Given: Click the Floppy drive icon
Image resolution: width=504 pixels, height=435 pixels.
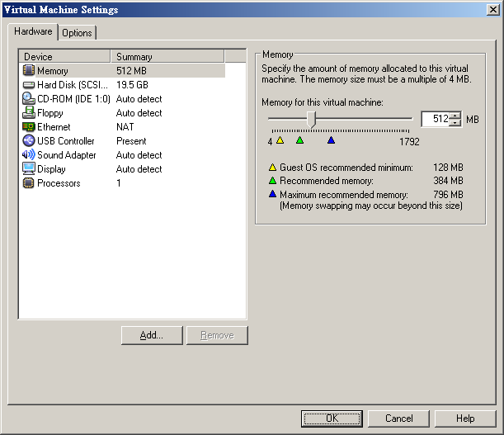Looking at the screenshot, I should click(x=29, y=112).
